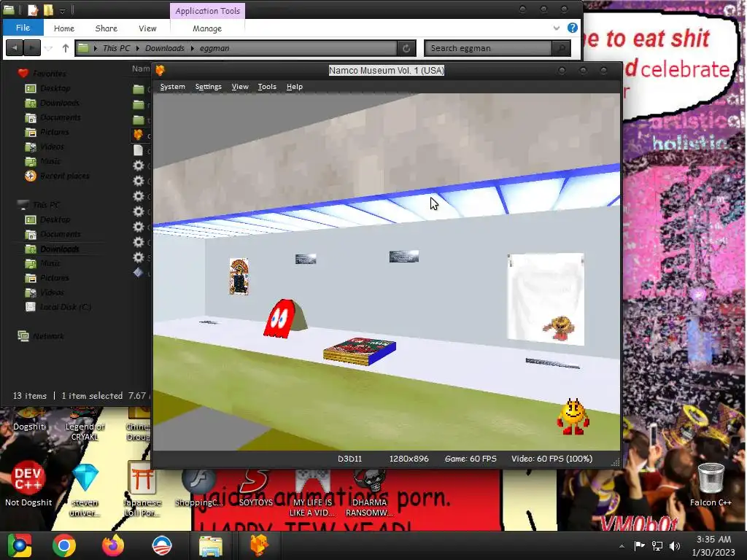Click Downloads in the address bar path
Viewport: 747px width, 560px height.
click(164, 48)
